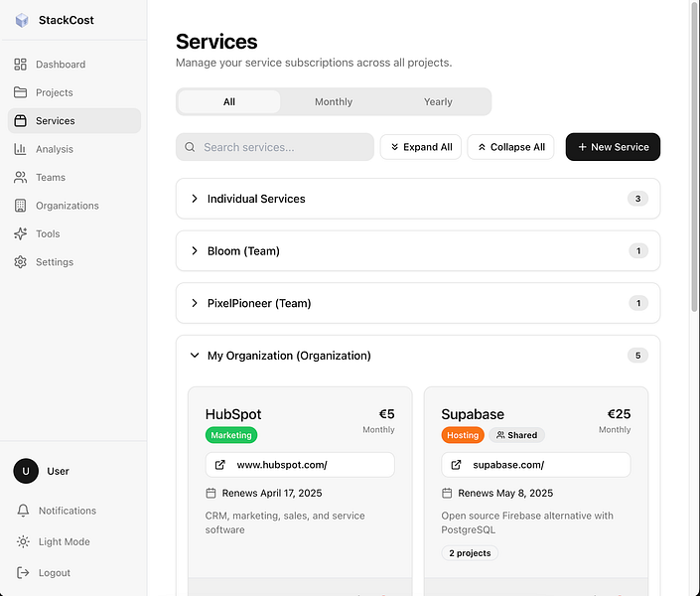Open the Dashboard sidebar icon
Viewport: 700px width, 596px height.
(x=21, y=65)
